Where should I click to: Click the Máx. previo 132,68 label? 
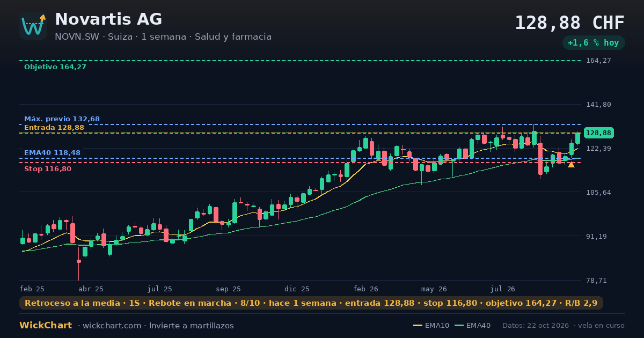click(62, 119)
